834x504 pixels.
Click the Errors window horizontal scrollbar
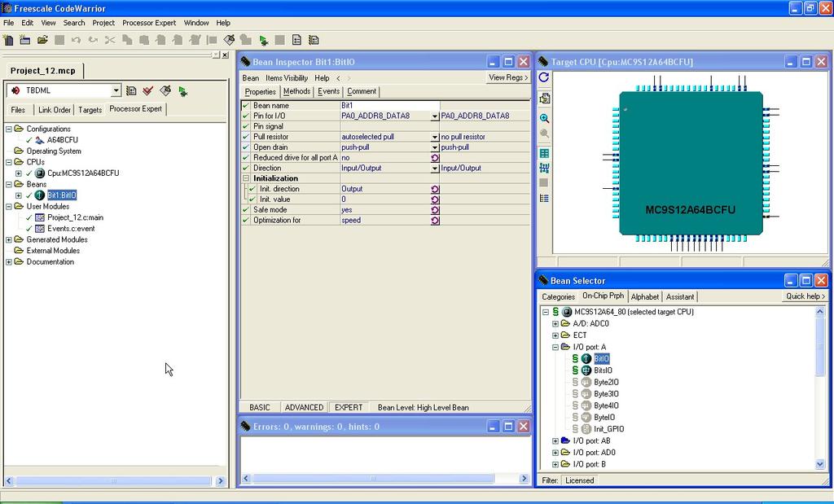384,479
